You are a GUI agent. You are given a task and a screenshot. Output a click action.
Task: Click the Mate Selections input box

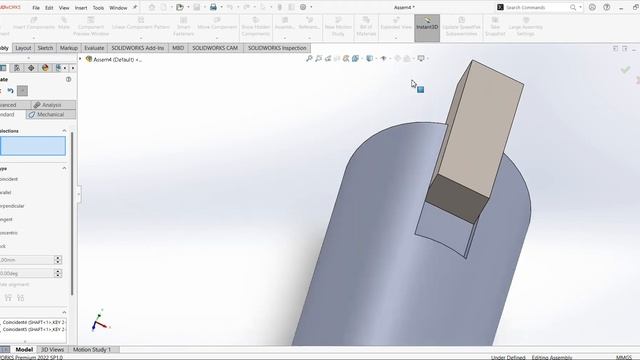33,146
